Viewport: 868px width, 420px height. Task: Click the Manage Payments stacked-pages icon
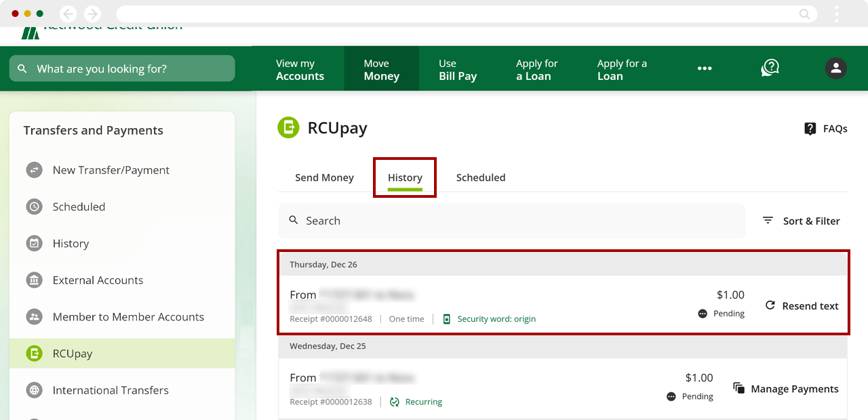point(738,388)
